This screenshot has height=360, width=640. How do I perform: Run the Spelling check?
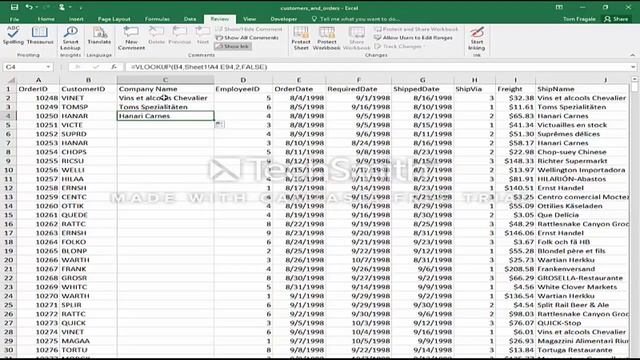pyautogui.click(x=13, y=36)
